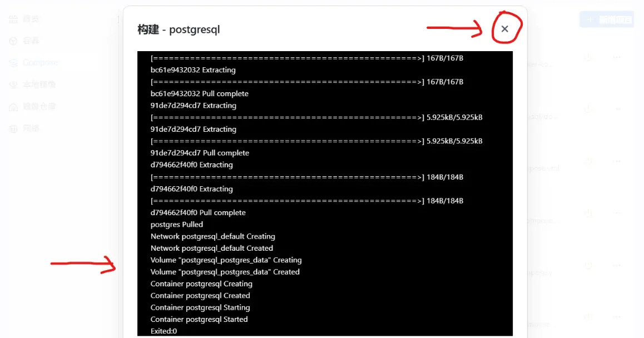Close the 构建 - postgresql build dialog

tap(505, 28)
